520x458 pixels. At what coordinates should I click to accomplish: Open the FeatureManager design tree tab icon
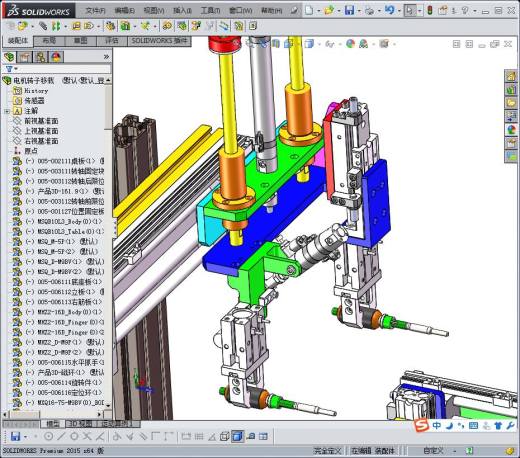click(9, 57)
